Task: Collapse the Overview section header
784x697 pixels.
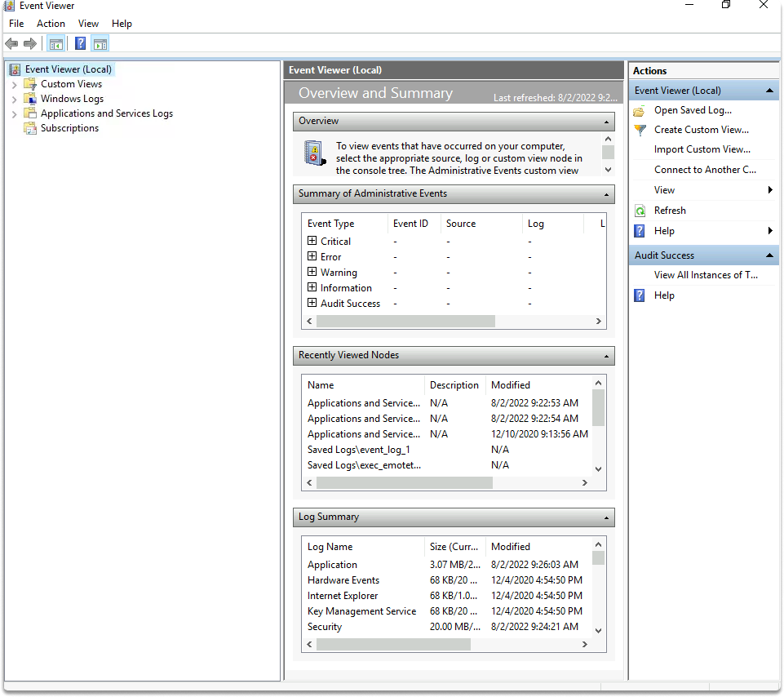Action: [606, 122]
